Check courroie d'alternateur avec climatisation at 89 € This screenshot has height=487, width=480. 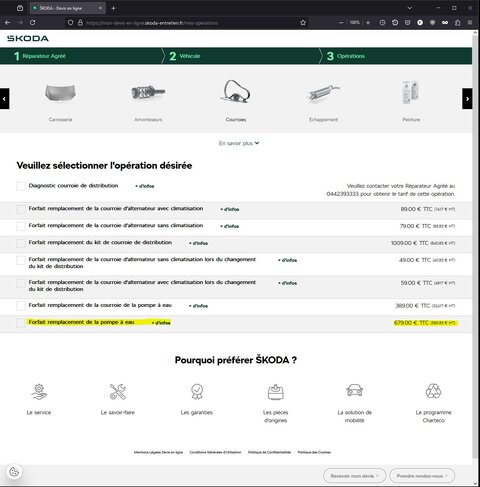tap(21, 209)
